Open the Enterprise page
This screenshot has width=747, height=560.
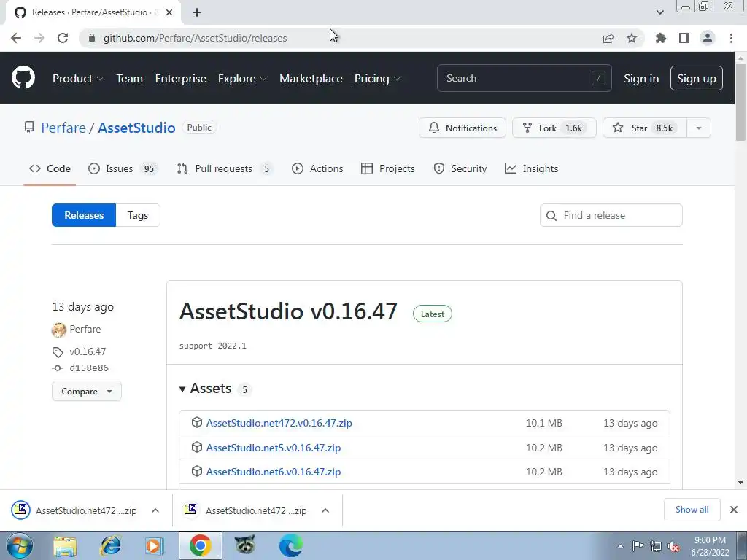181,79
